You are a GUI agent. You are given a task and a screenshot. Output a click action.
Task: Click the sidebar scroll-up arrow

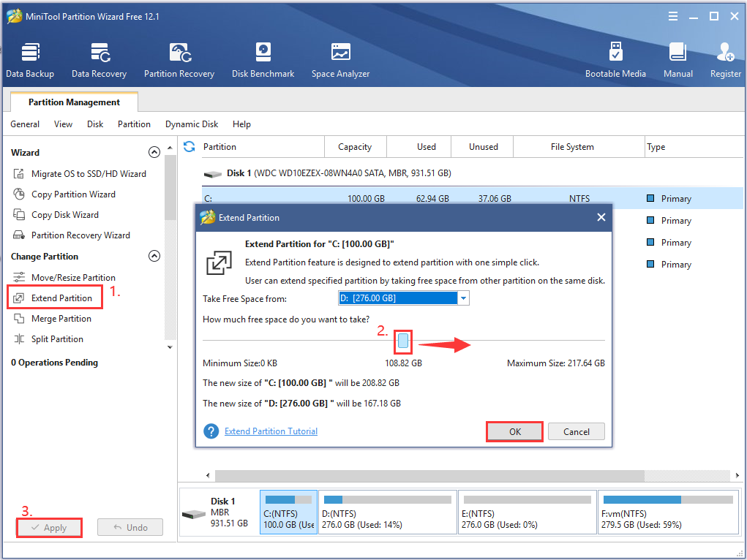pyautogui.click(x=170, y=148)
